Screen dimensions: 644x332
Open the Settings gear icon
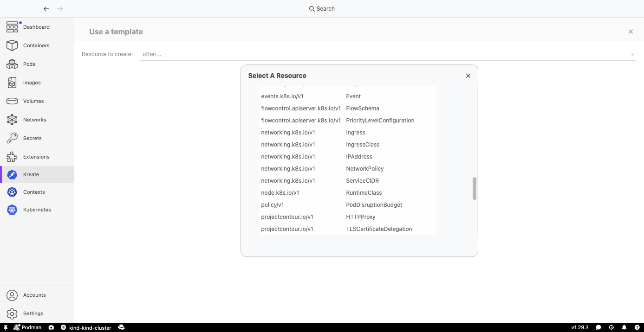tap(12, 313)
